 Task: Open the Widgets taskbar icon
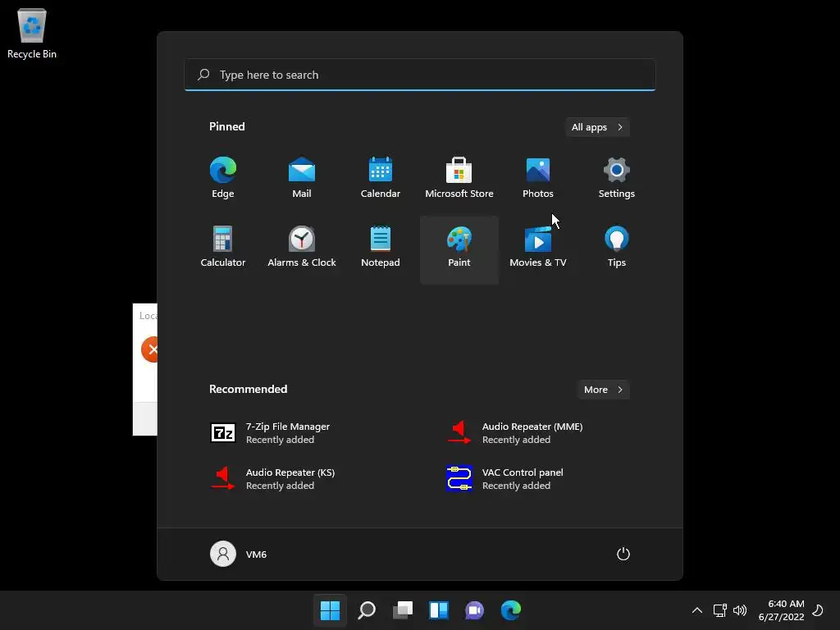pos(439,610)
